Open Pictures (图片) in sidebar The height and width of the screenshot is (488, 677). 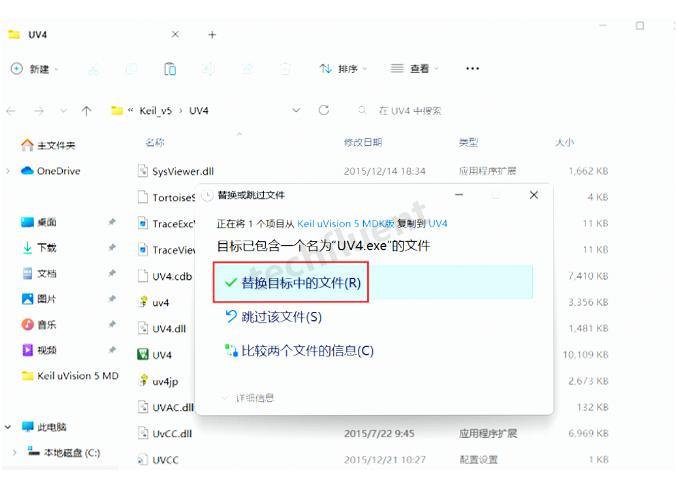[39, 299]
